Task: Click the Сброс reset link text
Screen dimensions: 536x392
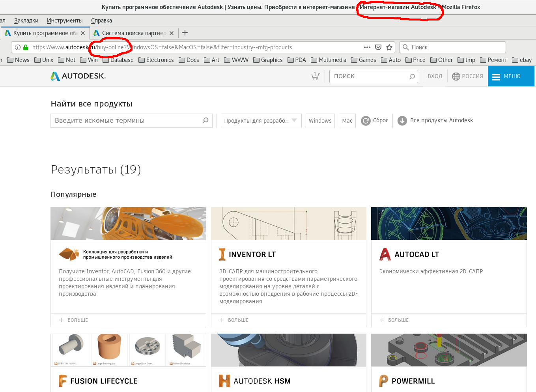Action: click(381, 121)
